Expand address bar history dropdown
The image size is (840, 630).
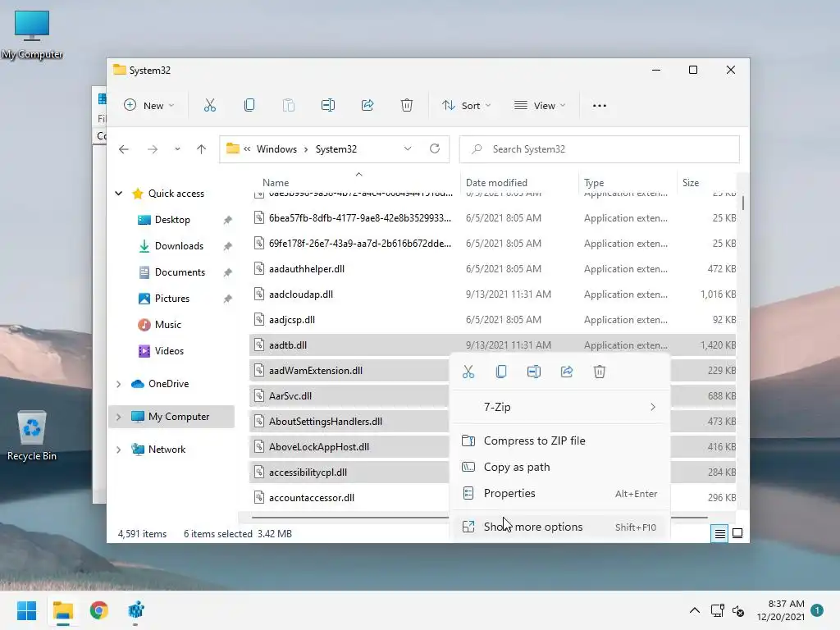point(408,149)
